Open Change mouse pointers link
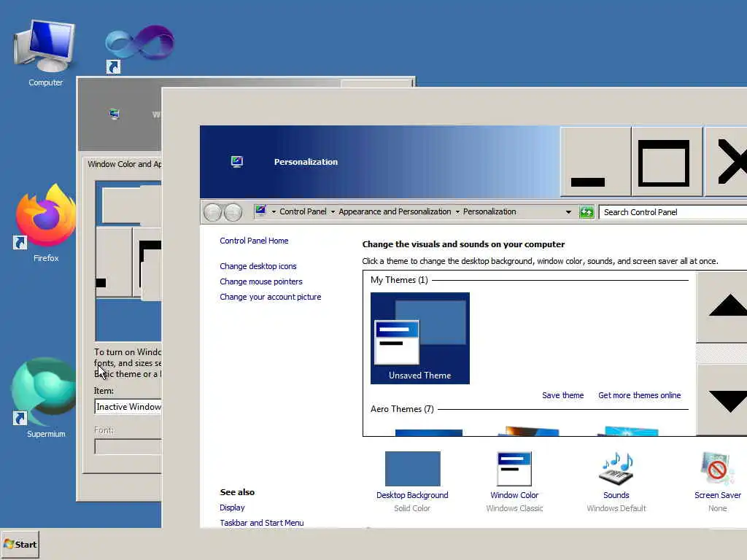Screen dimensions: 747x560 click(261, 281)
